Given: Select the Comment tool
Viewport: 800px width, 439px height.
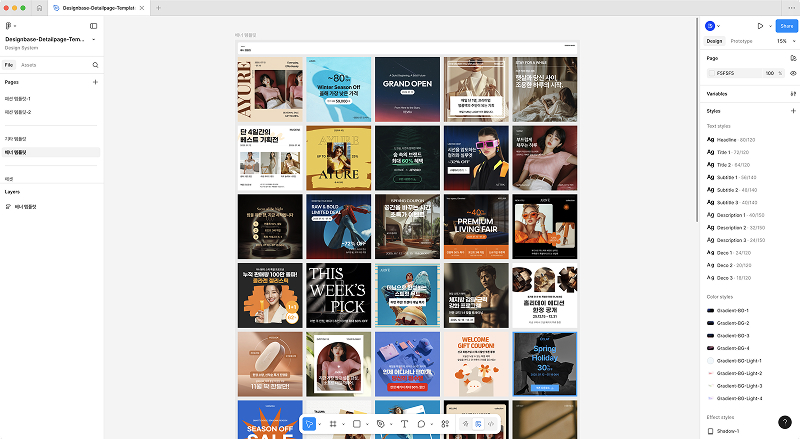Looking at the screenshot, I should pos(421,424).
